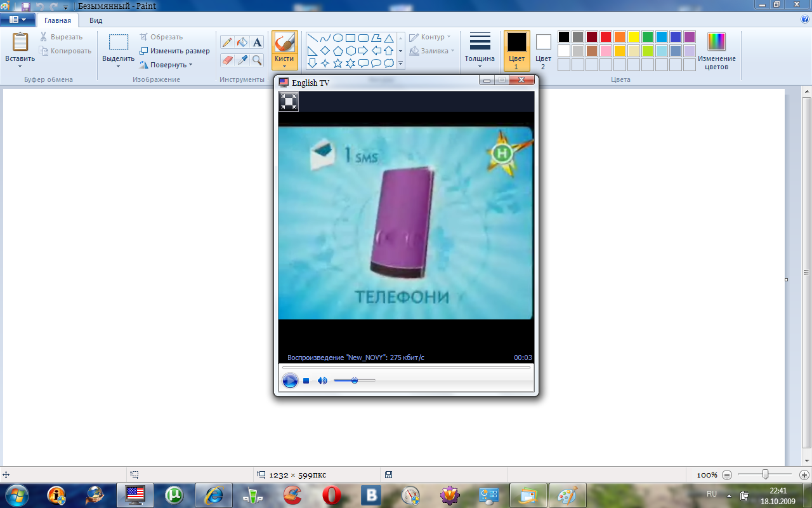This screenshot has width=812, height=508.
Task: Pick the purple color swatch
Action: [690, 37]
